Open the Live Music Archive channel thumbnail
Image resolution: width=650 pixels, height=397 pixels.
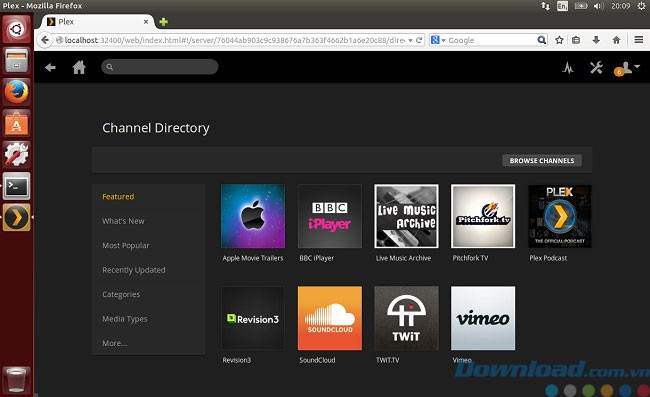pos(406,216)
